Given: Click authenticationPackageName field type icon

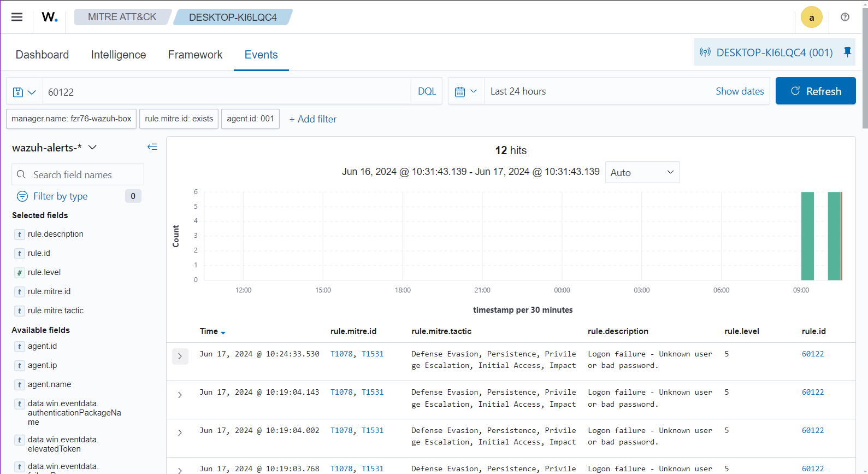Looking at the screenshot, I should coord(20,404).
